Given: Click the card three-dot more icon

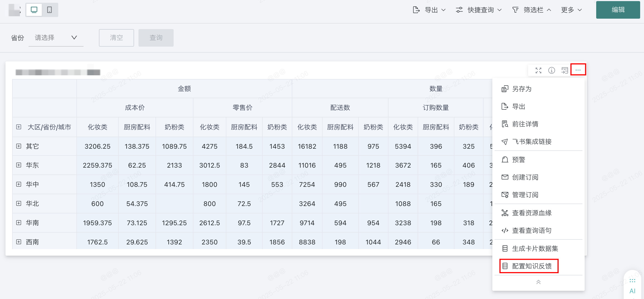Looking at the screenshot, I should coord(578,70).
